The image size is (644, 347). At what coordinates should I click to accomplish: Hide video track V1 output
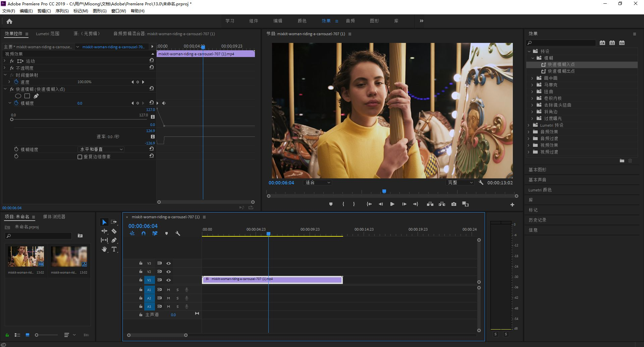(169, 280)
